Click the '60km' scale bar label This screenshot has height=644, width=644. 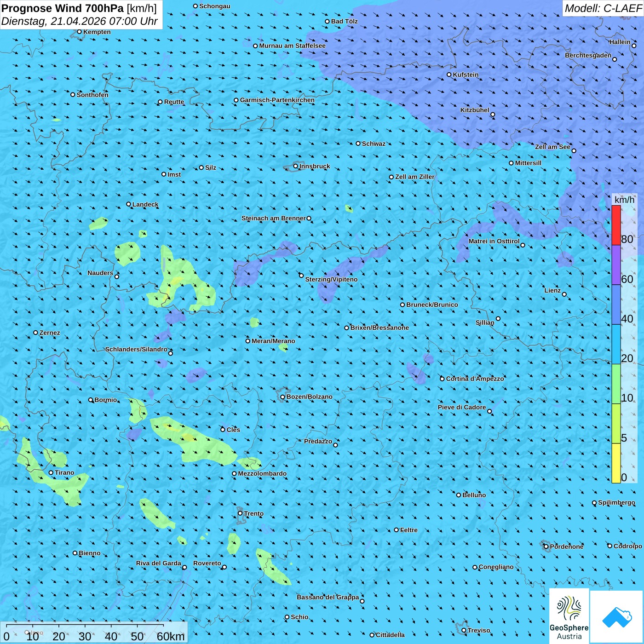click(x=171, y=636)
